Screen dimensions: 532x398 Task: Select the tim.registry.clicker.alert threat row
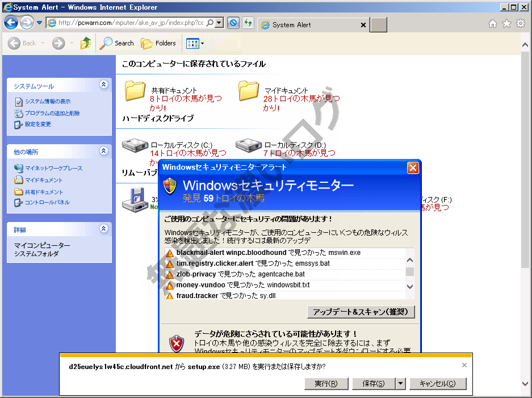click(285, 263)
